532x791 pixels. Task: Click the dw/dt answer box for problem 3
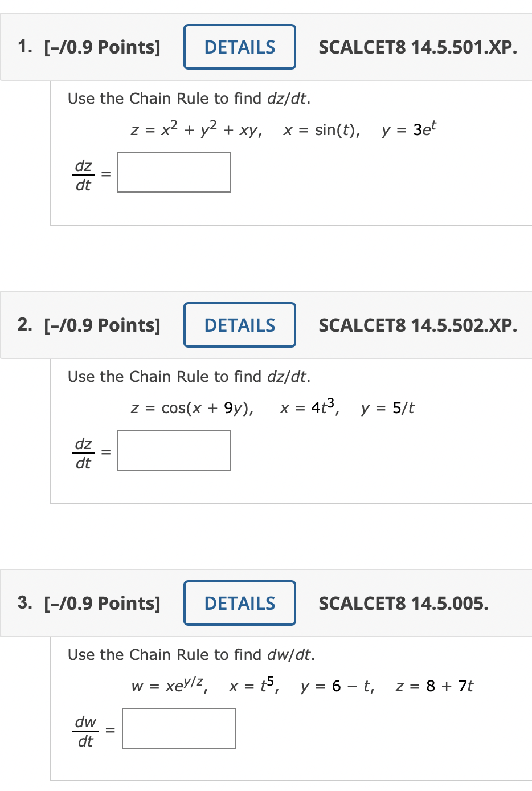(178, 728)
